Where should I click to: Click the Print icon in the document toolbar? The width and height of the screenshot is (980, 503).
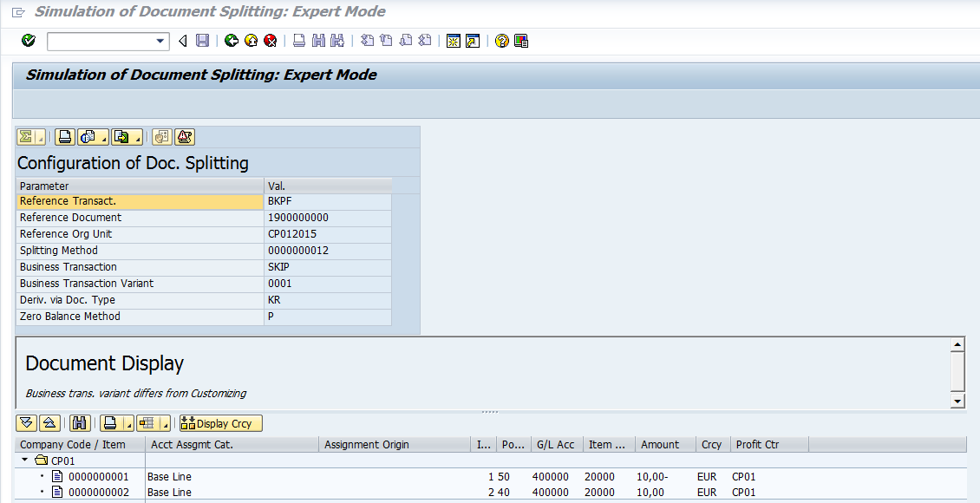coord(110,423)
